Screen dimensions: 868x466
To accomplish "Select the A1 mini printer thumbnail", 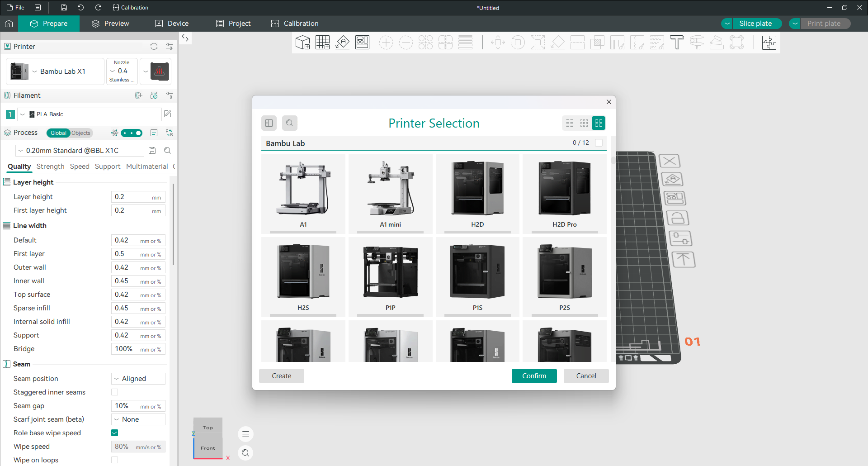I will click(x=391, y=194).
